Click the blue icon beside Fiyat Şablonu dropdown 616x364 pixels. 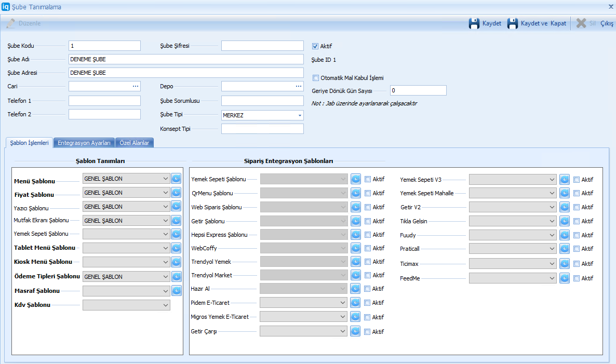pos(176,193)
